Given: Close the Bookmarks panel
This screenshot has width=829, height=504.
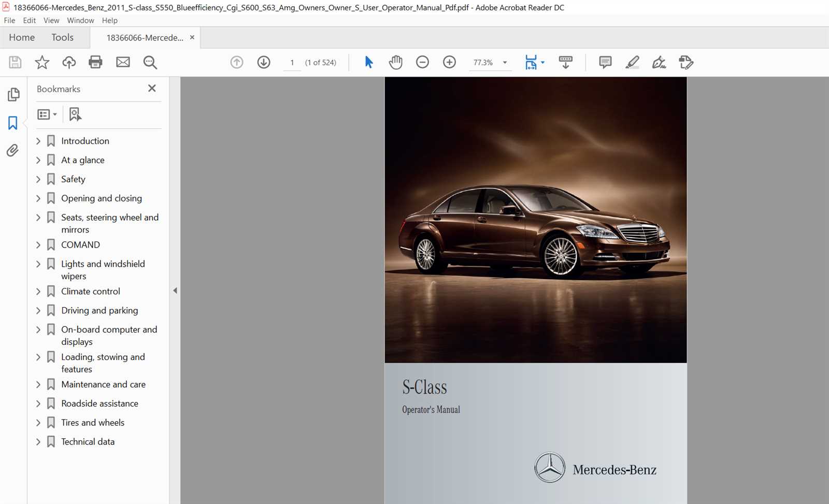Looking at the screenshot, I should (152, 89).
